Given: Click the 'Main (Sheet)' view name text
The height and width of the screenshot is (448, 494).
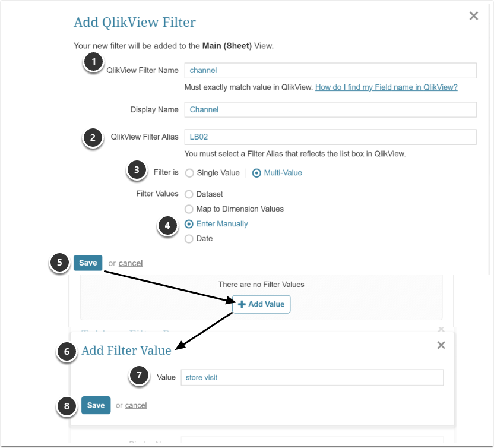Looking at the screenshot, I should pos(227,46).
